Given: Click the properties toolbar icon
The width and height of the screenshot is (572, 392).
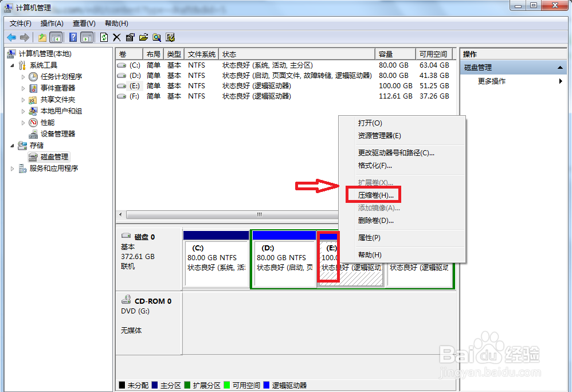Looking at the screenshot, I should pyautogui.click(x=128, y=37).
